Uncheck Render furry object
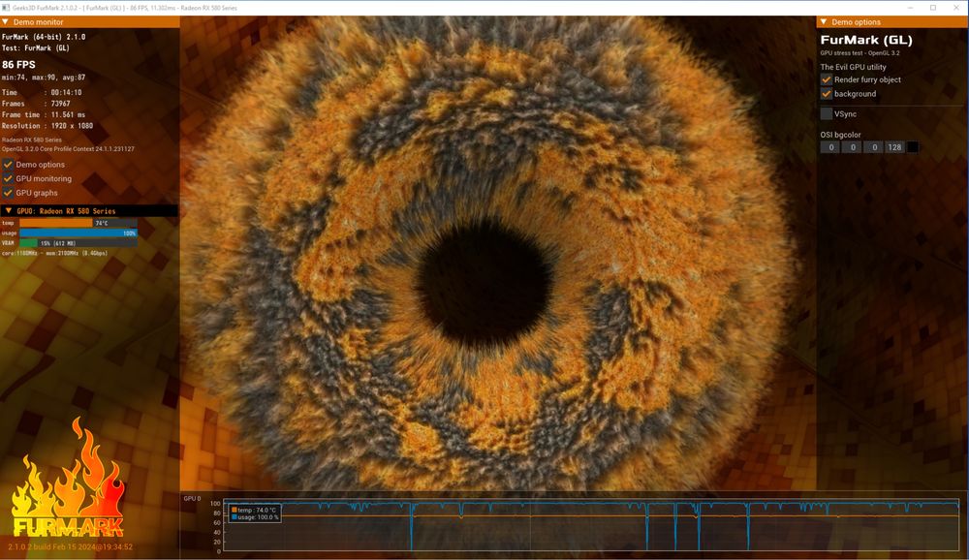Viewport: 969px width, 560px height. click(x=827, y=79)
